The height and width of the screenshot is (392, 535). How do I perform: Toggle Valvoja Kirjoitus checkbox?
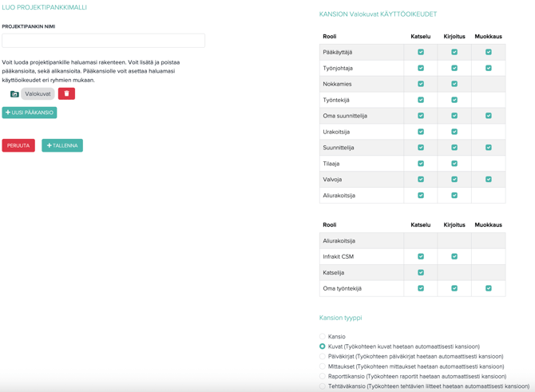pyautogui.click(x=454, y=180)
